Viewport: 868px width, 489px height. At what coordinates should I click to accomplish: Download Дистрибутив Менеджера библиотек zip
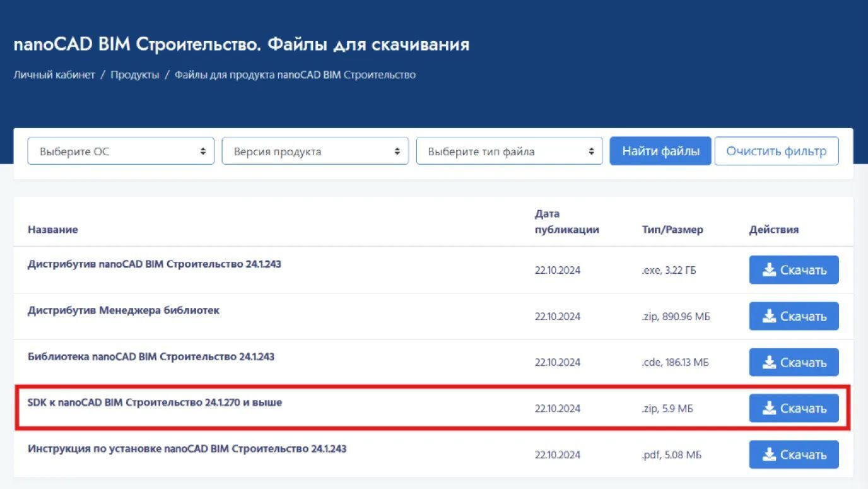click(x=794, y=316)
